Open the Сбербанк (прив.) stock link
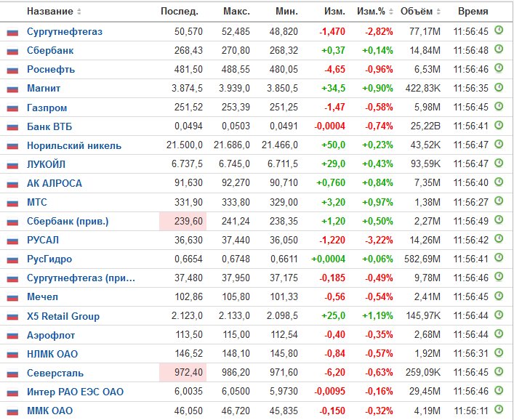The width and height of the screenshot is (514, 420). (68, 221)
